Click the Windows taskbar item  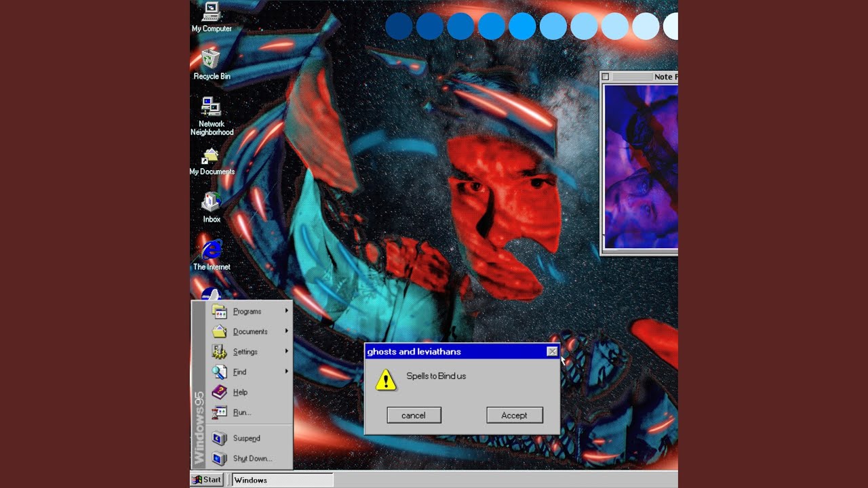tap(283, 480)
